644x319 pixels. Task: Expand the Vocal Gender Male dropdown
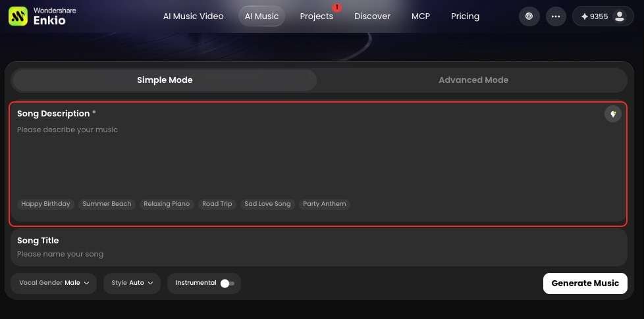coord(54,283)
